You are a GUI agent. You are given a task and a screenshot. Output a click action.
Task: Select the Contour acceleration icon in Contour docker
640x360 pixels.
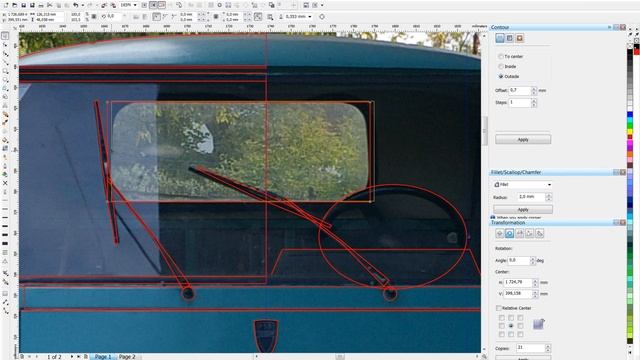tap(520, 38)
